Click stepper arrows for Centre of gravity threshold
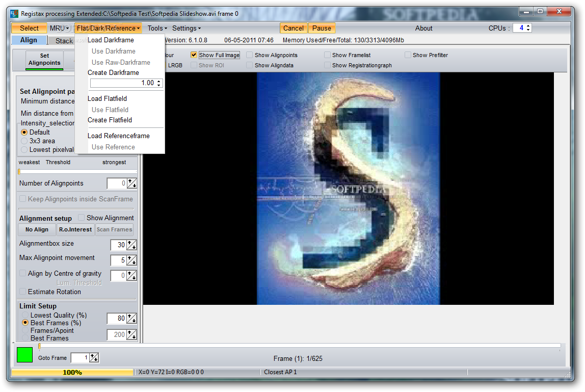Viewport: 585px width, 392px height. point(131,275)
